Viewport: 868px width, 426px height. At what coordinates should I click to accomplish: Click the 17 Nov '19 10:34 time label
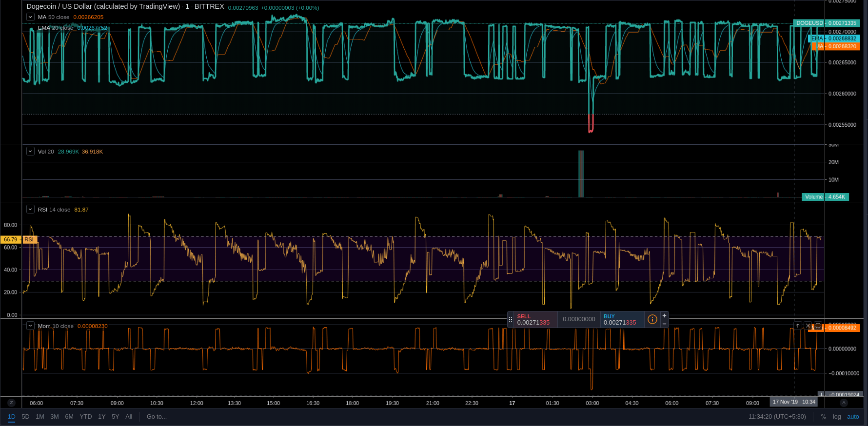[794, 402]
